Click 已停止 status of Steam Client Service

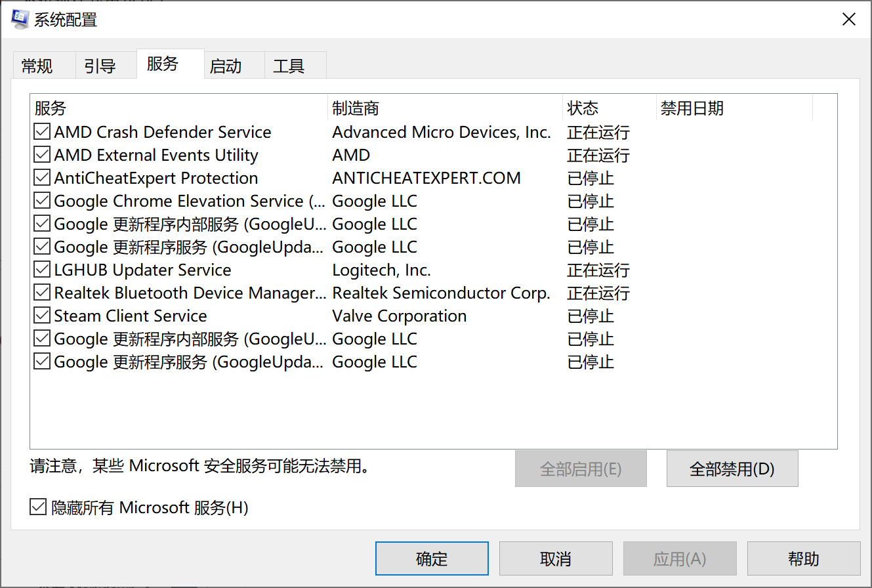pos(591,316)
